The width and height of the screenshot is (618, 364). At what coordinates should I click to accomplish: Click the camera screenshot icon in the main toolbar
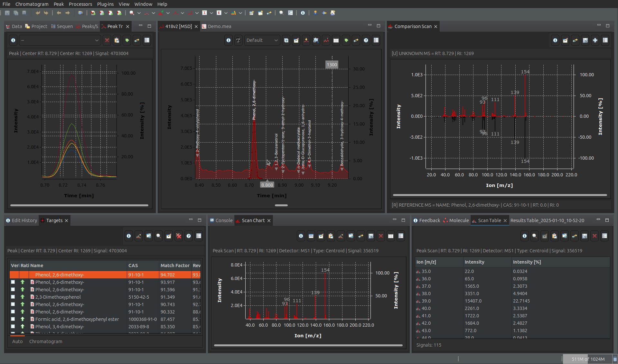[80, 13]
